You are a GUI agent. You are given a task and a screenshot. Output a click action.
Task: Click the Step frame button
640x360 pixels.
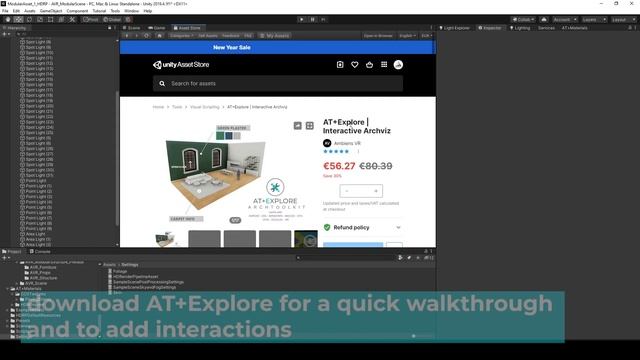[x=323, y=20]
